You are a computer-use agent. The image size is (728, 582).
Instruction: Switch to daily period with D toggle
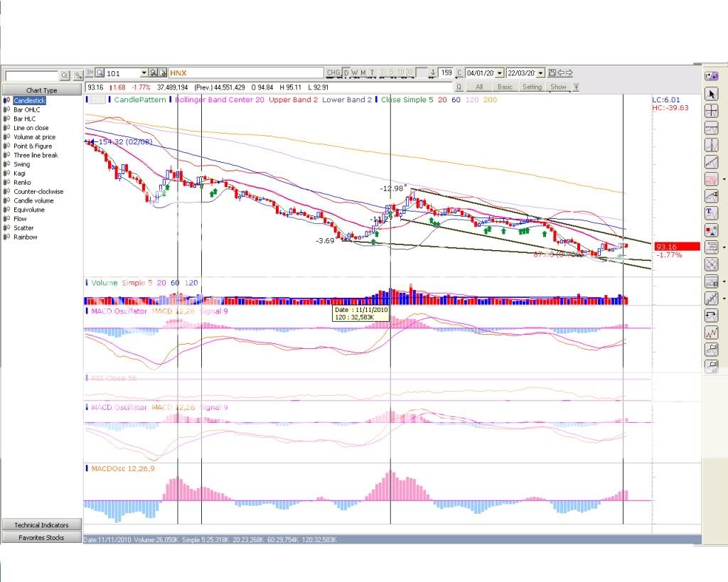click(346, 72)
